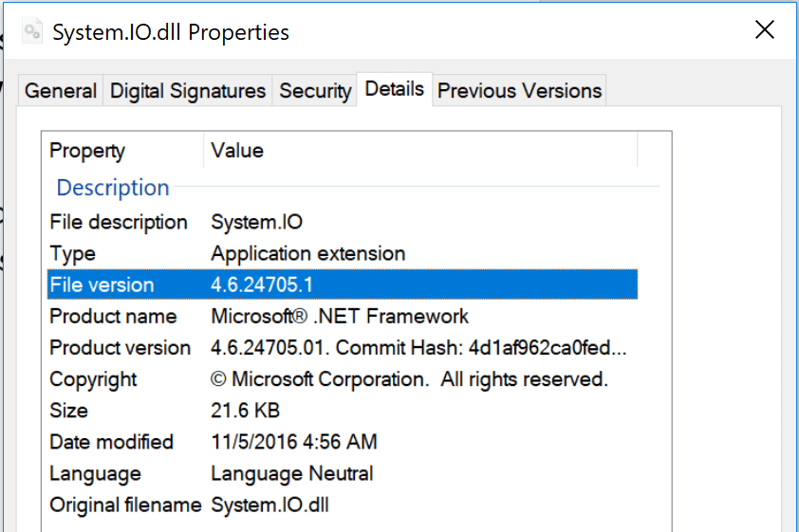Click the Property column header
This screenshot has height=532, width=799.
(x=122, y=150)
